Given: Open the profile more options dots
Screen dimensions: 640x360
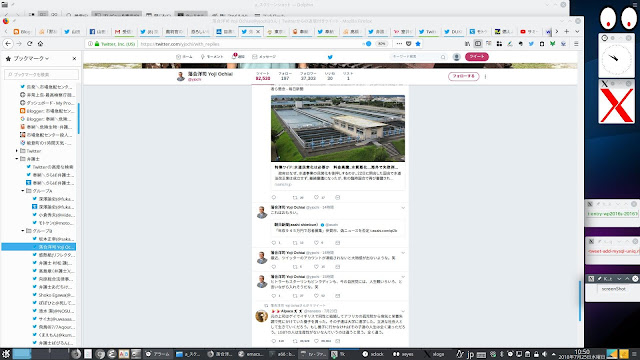Looking at the screenshot, I should coord(486,76).
